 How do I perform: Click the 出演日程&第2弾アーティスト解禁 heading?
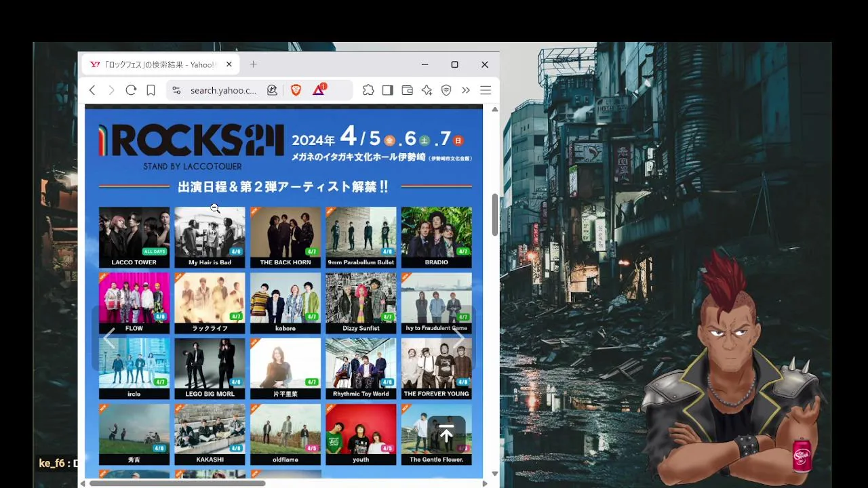[x=283, y=186]
